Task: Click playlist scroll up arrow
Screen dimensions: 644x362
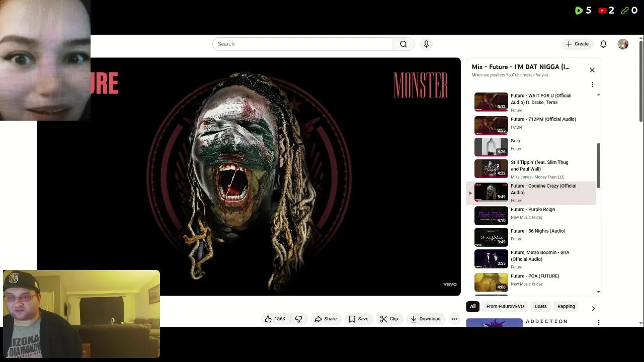Action: (x=598, y=95)
